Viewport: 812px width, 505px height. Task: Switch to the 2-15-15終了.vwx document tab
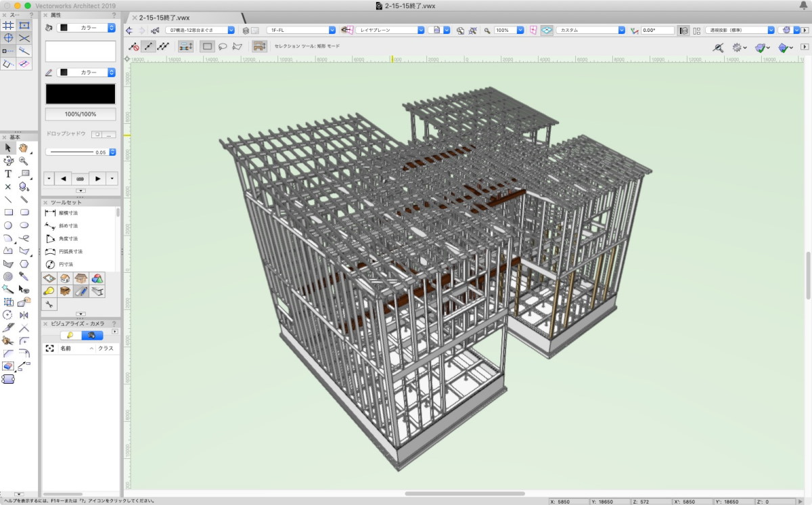(164, 17)
